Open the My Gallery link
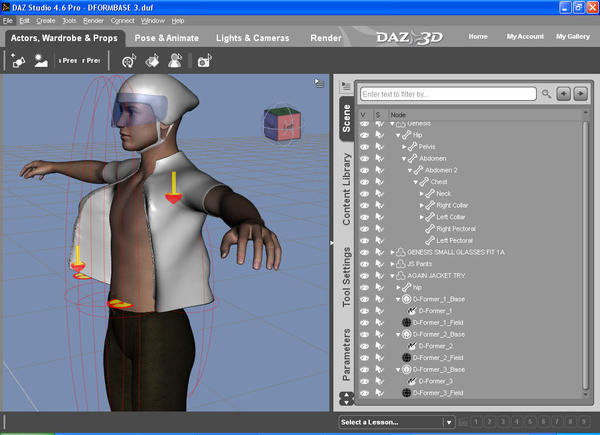The width and height of the screenshot is (600, 435). pyautogui.click(x=573, y=36)
